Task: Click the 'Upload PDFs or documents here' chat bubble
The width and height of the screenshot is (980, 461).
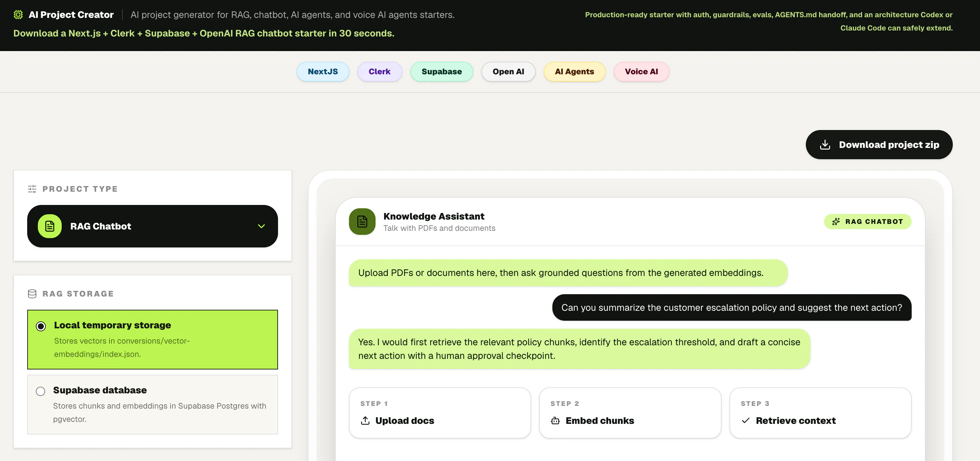Action: 568,273
